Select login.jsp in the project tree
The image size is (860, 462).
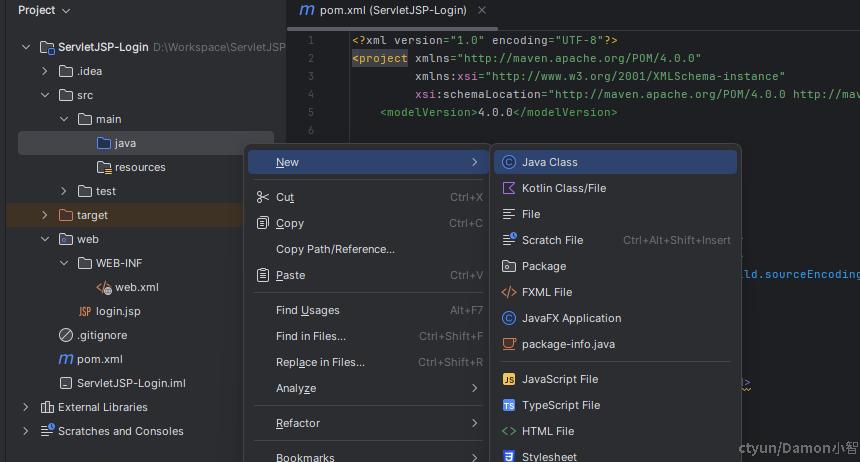click(x=118, y=311)
